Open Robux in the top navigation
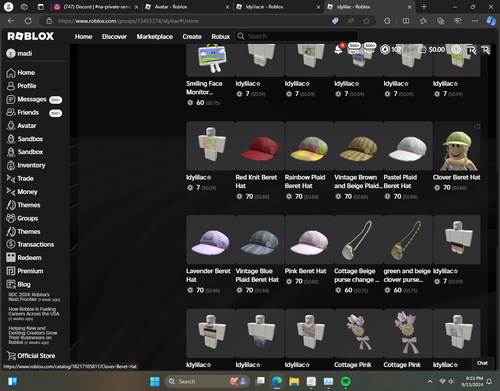This screenshot has height=391, width=500. 221,37
